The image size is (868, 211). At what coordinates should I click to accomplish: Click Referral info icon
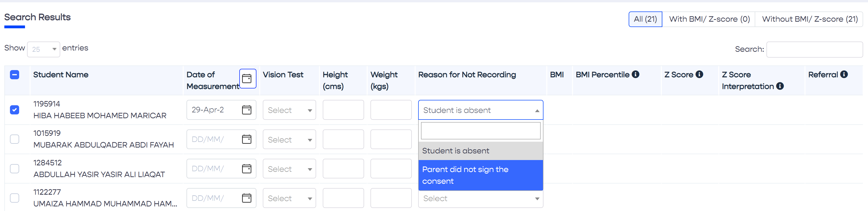click(844, 74)
